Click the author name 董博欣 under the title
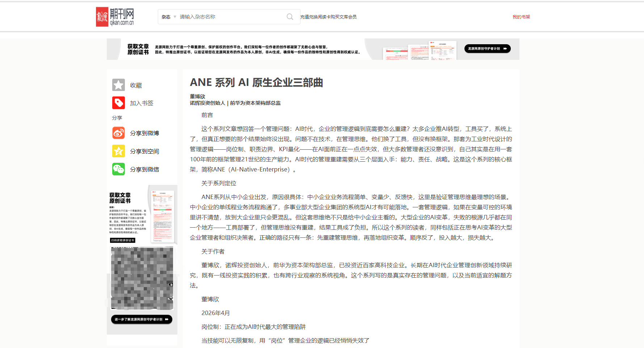644x348 pixels. (197, 96)
